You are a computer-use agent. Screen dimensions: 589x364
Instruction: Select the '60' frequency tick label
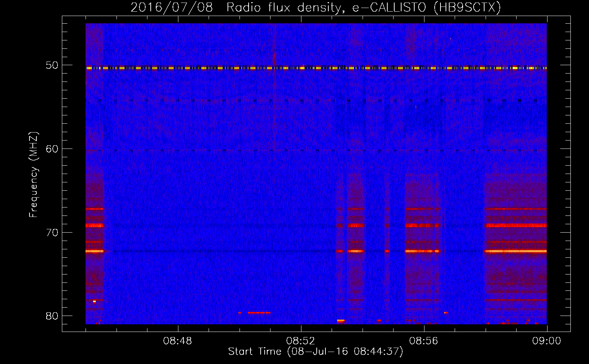click(x=52, y=149)
